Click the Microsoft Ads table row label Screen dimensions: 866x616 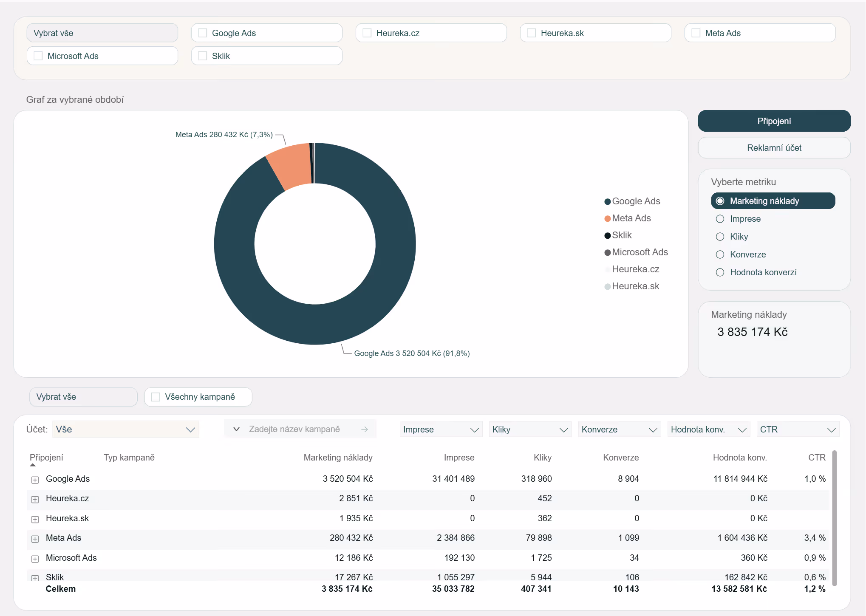[71, 558]
